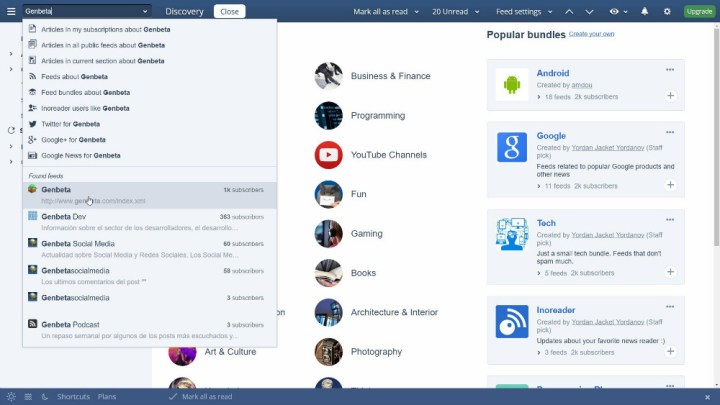This screenshot has height=405, width=720.
Task: Click the Genbeta search input field
Action: click(80, 11)
